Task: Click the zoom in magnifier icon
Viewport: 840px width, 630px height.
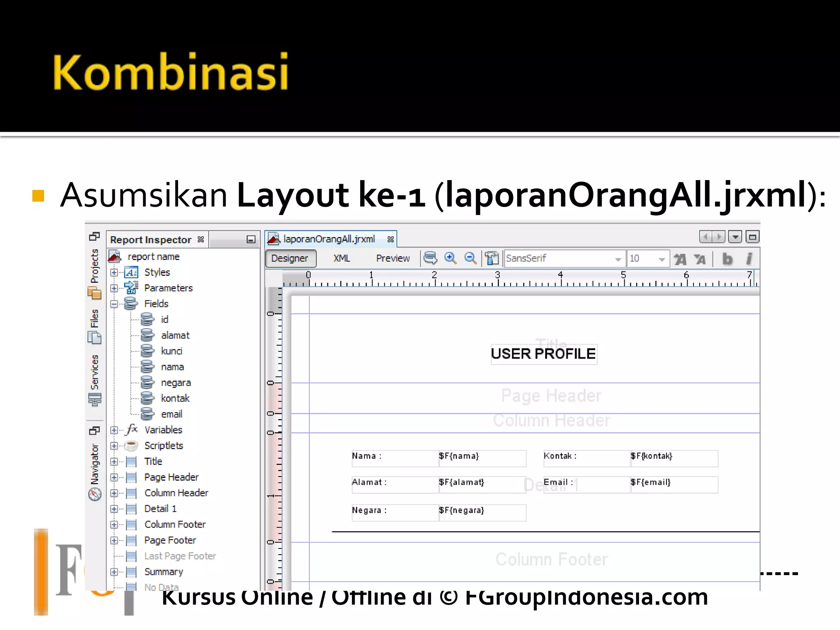Action: click(x=450, y=258)
